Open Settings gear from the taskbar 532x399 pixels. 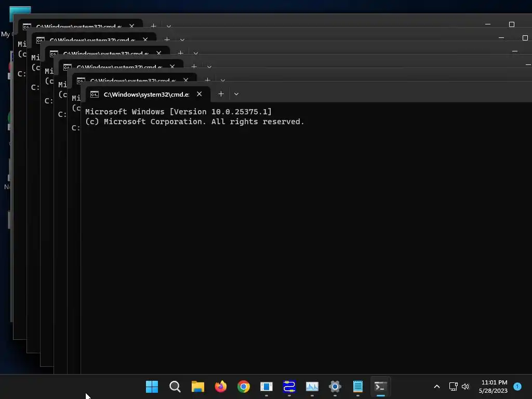coord(335,387)
